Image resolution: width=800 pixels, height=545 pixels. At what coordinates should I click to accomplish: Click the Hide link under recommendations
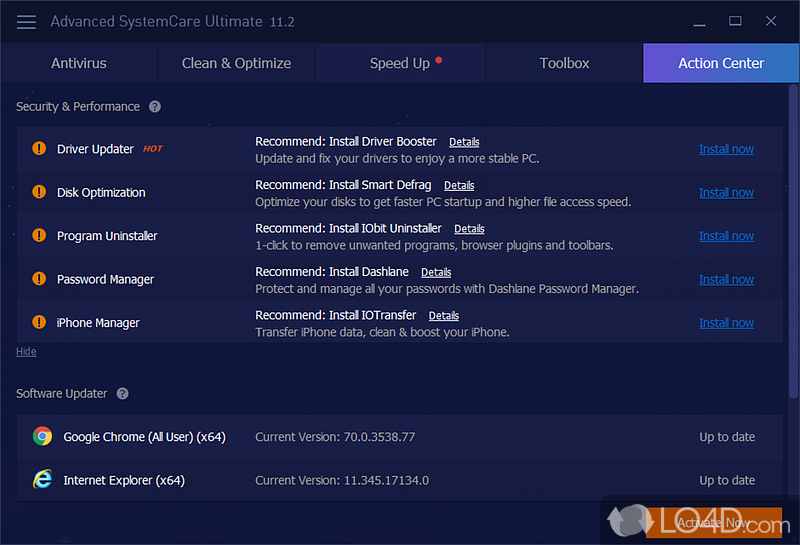[26, 352]
